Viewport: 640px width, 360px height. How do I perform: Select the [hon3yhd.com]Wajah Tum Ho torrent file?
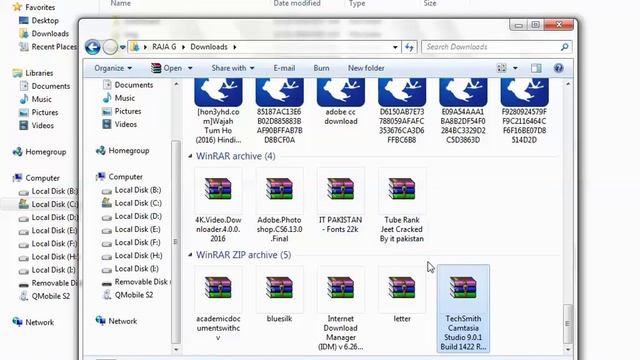(218, 111)
